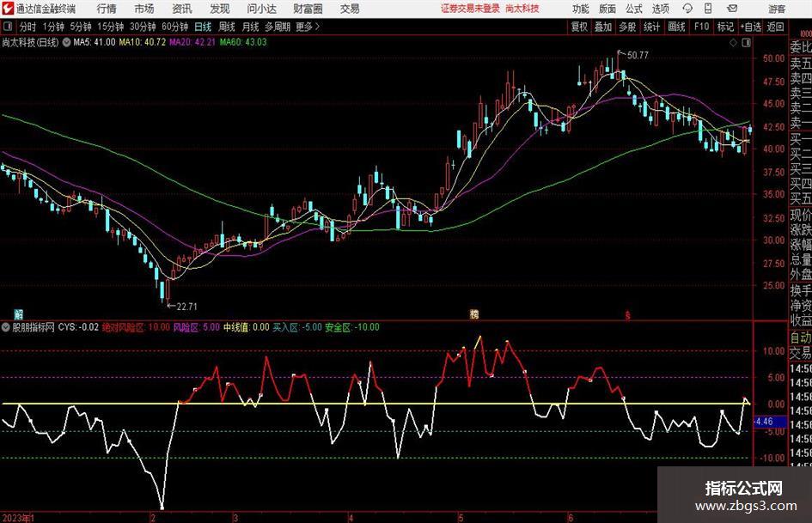The width and height of the screenshot is (812, 523).
Task: Switch to 周线 weekly tab
Action: click(227, 27)
